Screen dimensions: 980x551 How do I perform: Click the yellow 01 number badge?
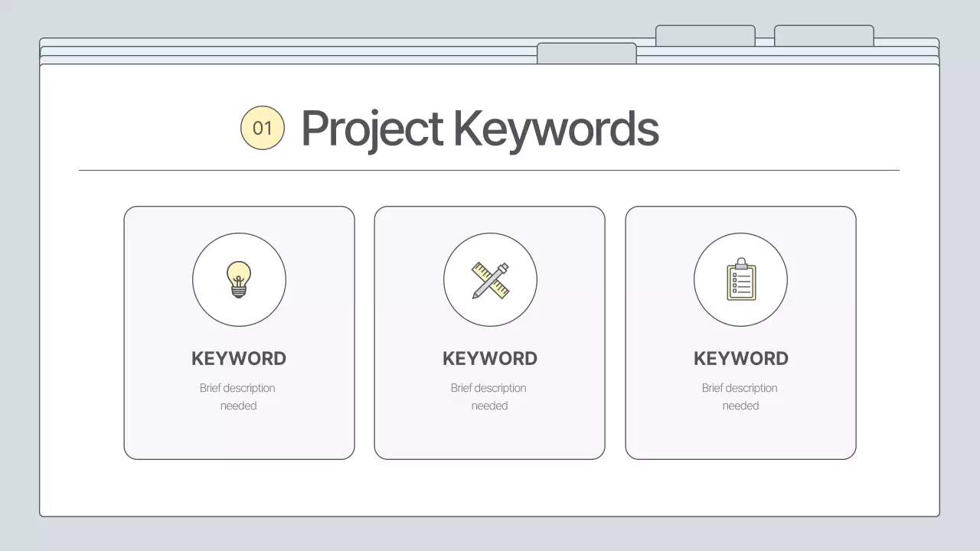pyautogui.click(x=263, y=127)
